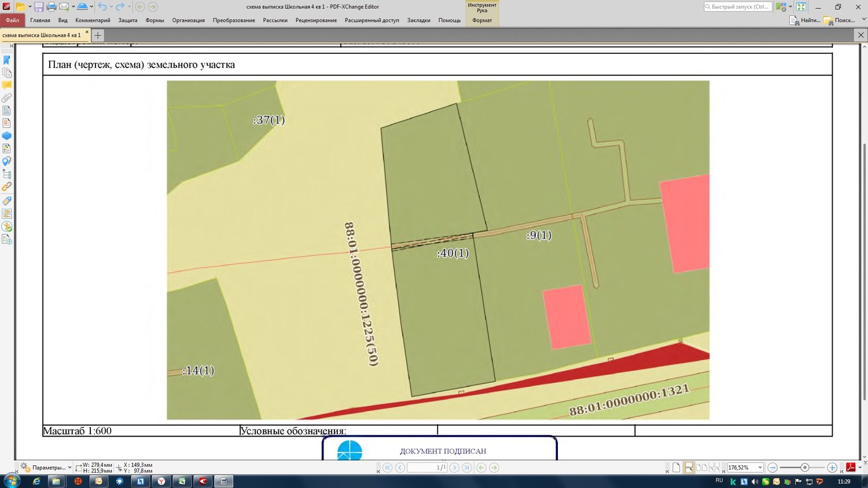The height and width of the screenshot is (488, 868).
Task: Select continuous page layout in the status bar
Action: pyautogui.click(x=689, y=467)
